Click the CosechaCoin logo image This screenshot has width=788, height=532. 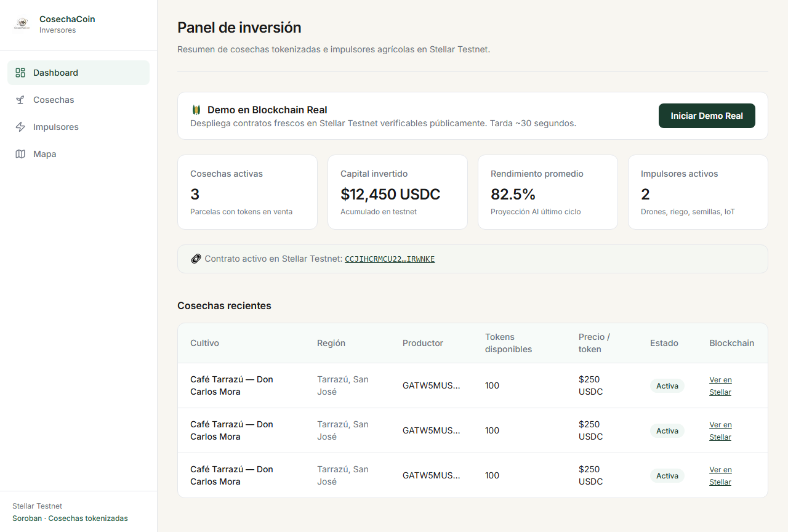tap(22, 25)
